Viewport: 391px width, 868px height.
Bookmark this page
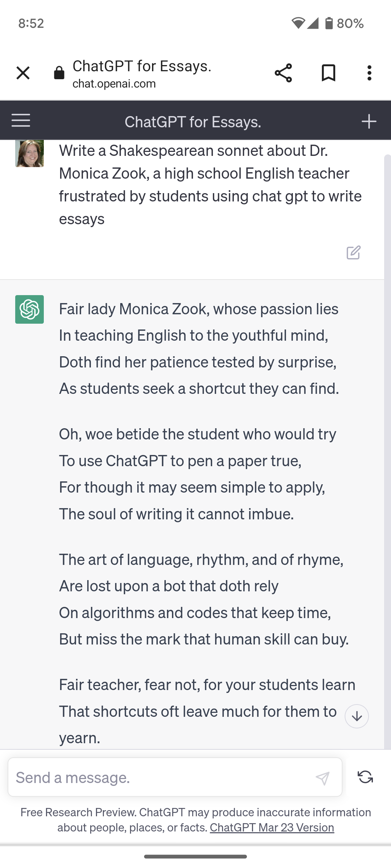click(328, 73)
